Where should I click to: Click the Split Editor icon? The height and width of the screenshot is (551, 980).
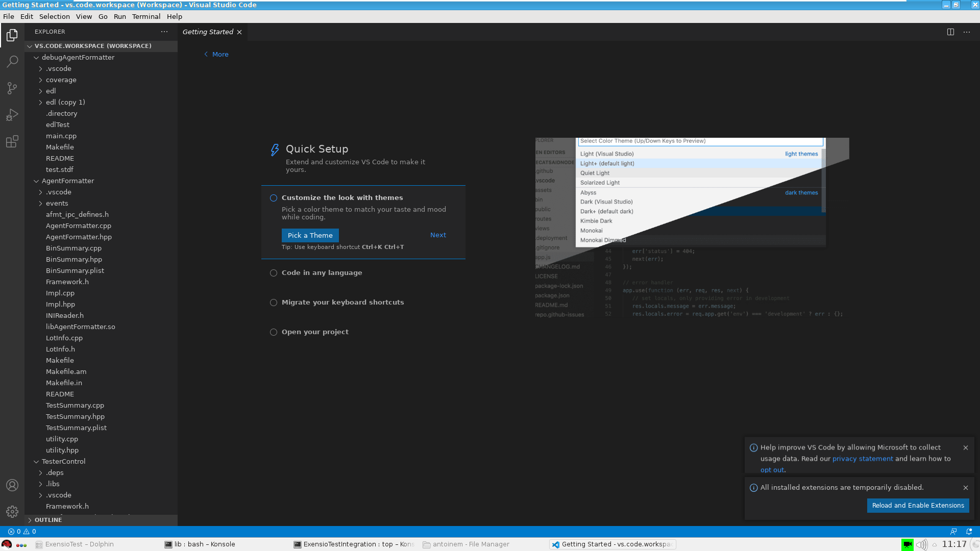coord(950,32)
